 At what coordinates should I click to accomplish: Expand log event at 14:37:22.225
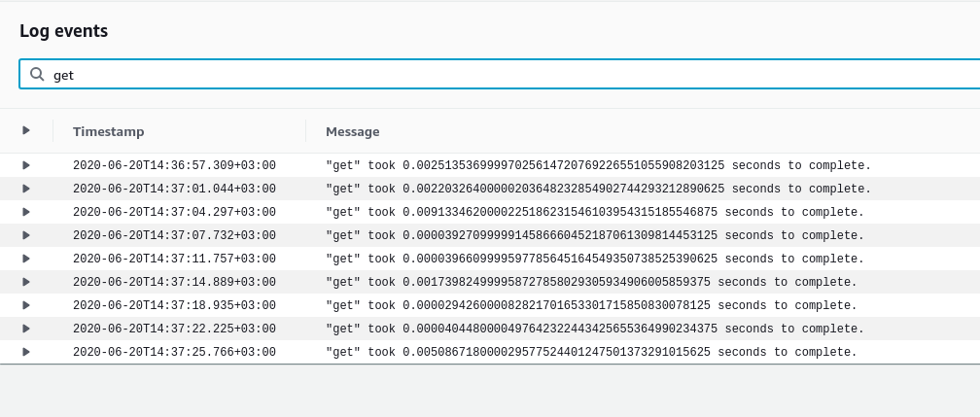point(26,329)
